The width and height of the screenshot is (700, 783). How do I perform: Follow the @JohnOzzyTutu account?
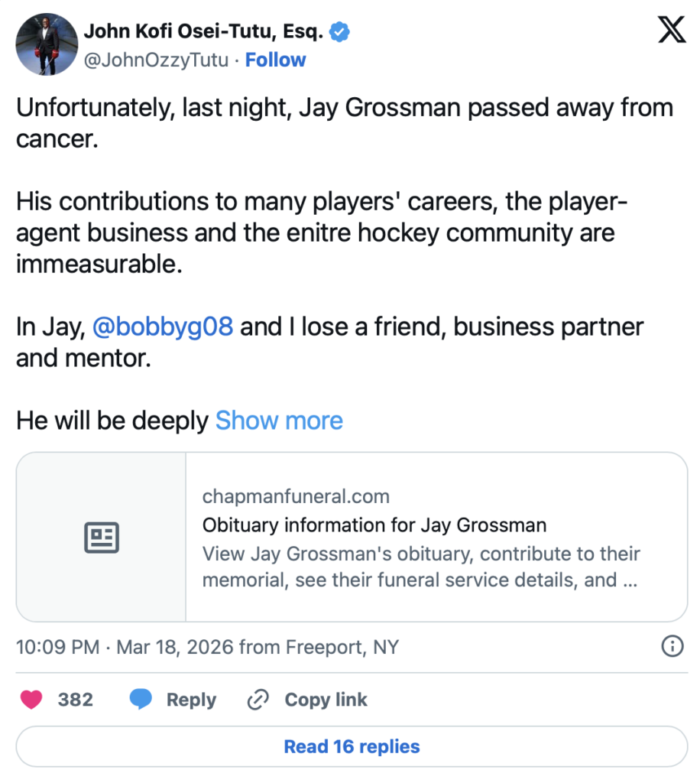275,60
